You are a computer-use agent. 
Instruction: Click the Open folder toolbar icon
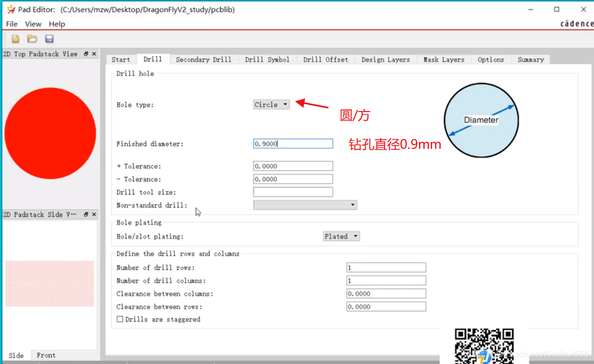click(32, 39)
